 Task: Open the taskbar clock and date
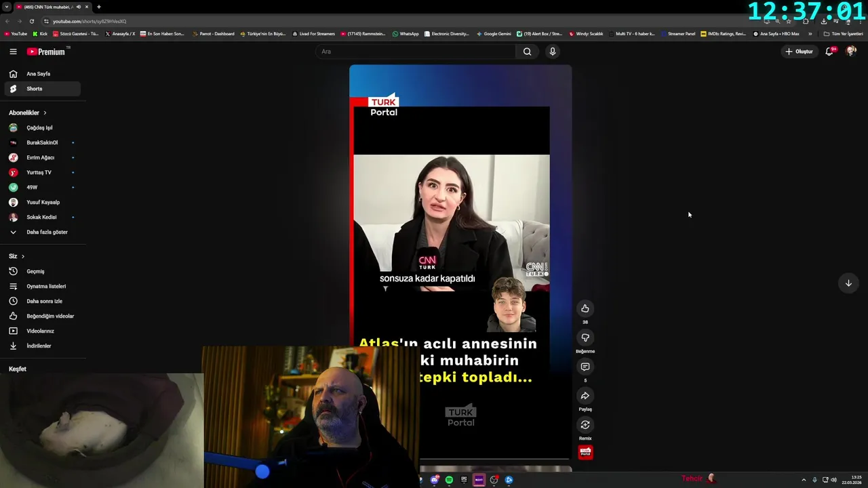pos(852,480)
